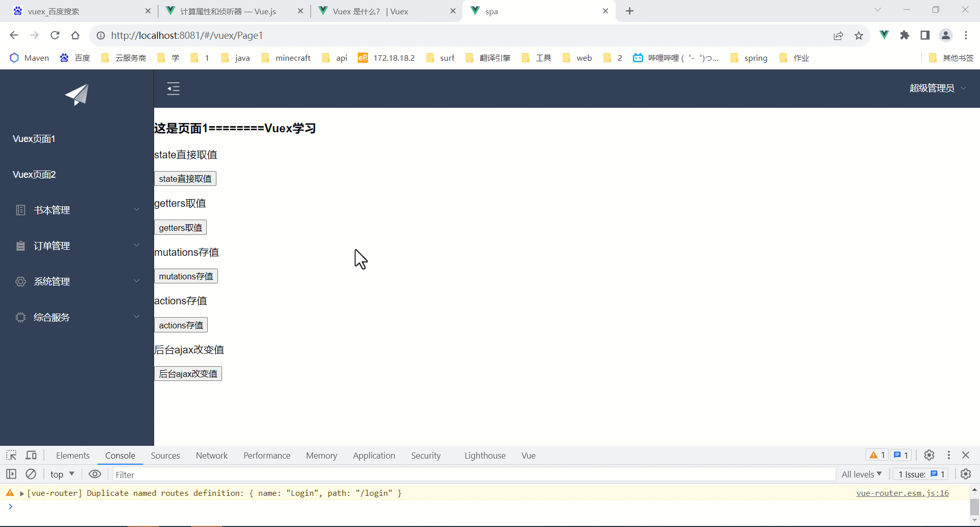This screenshot has height=527, width=980.
Task: Click the getters取值 button
Action: click(180, 227)
